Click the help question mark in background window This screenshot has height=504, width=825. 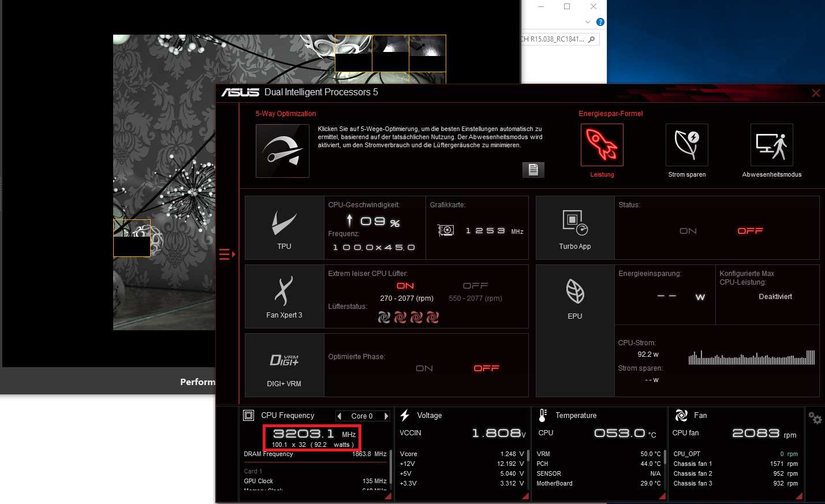click(600, 22)
